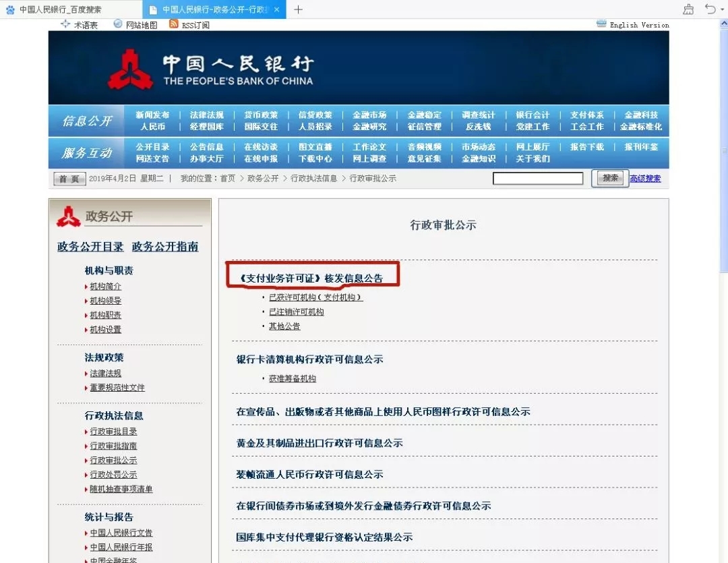728x563 pixels.
Task: Open 下载中心 menu item
Action: coord(315,158)
